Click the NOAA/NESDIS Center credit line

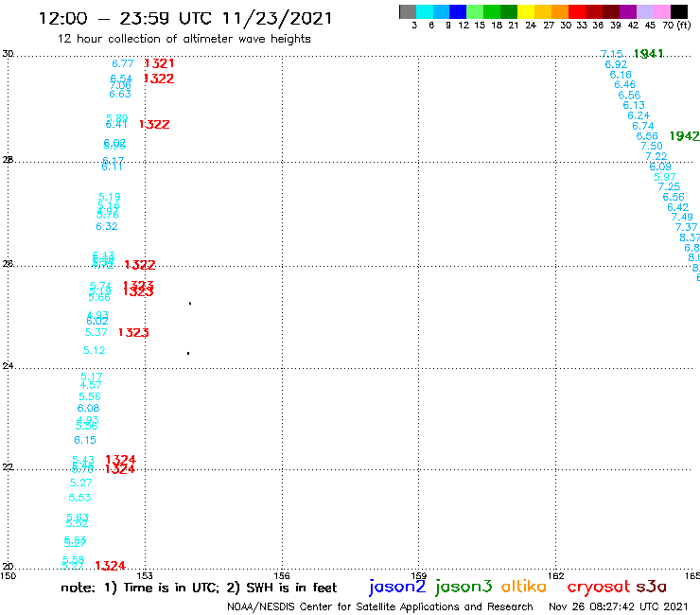click(380, 606)
